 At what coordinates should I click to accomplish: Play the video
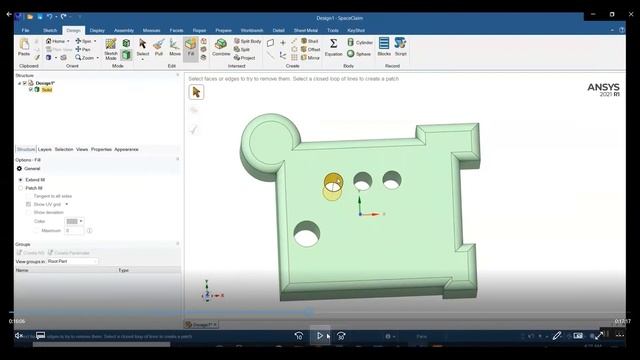click(x=320, y=336)
